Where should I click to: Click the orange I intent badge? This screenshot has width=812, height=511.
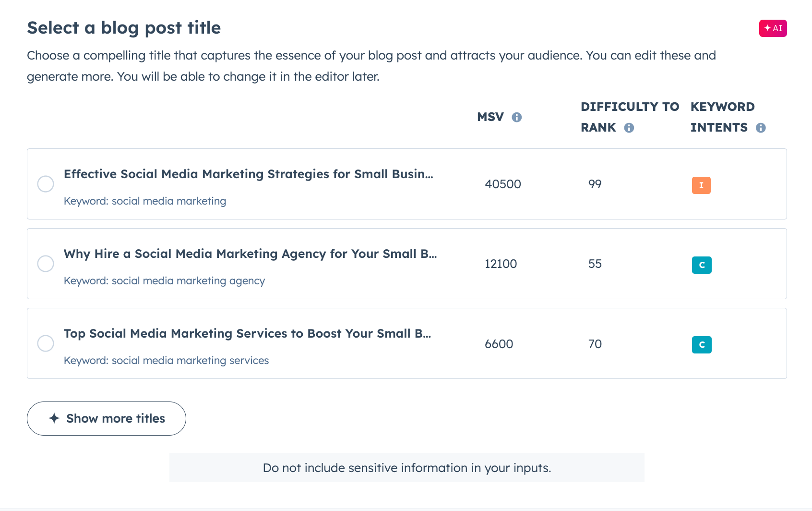coord(701,185)
